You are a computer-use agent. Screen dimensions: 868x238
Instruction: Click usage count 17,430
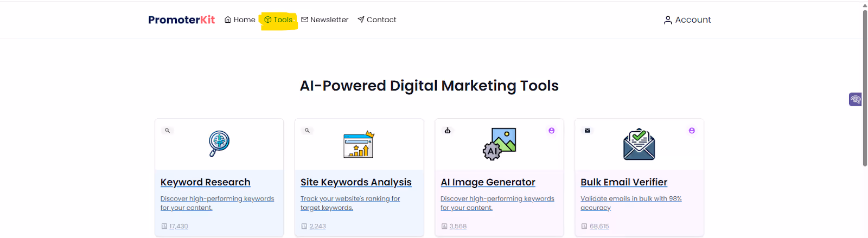[x=178, y=226]
